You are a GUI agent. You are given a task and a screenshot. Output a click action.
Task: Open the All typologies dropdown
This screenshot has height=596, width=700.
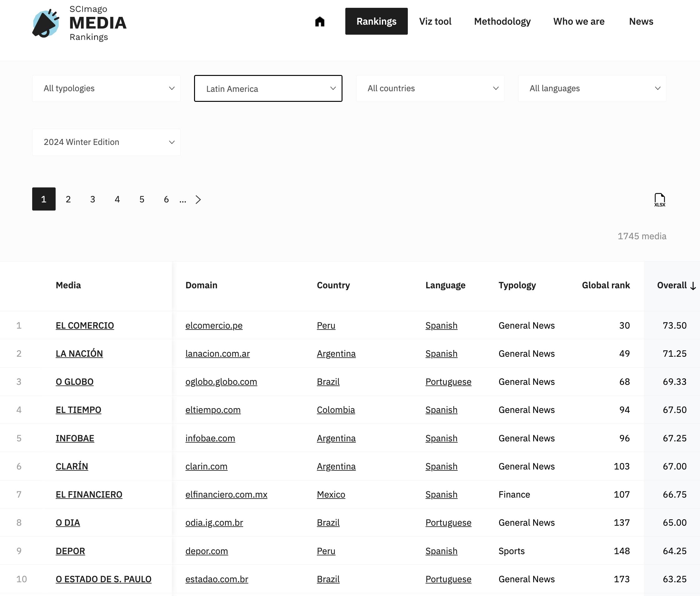click(106, 88)
